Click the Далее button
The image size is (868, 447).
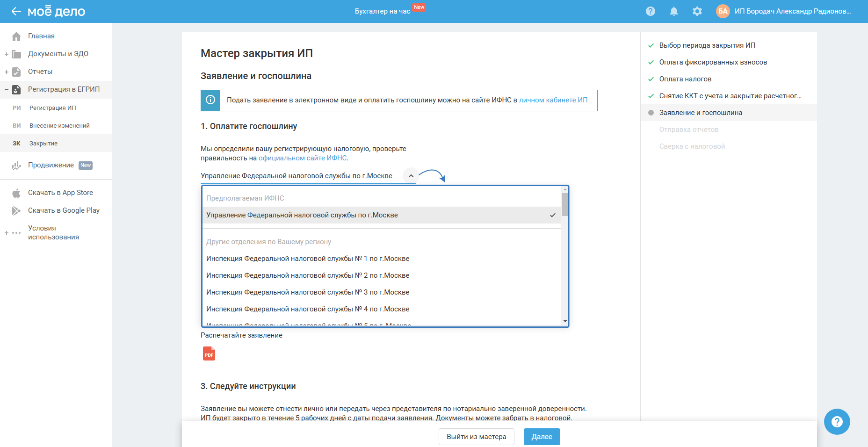(x=542, y=437)
